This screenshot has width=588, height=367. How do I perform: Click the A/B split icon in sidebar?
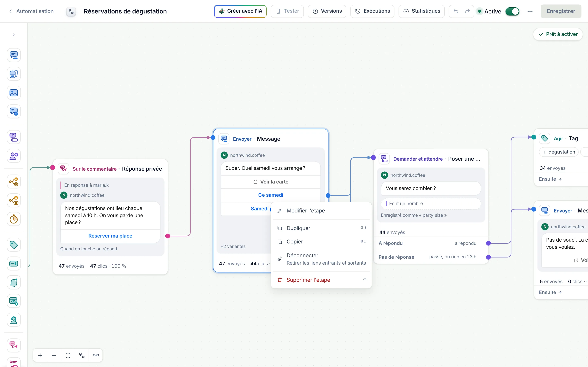14,200
